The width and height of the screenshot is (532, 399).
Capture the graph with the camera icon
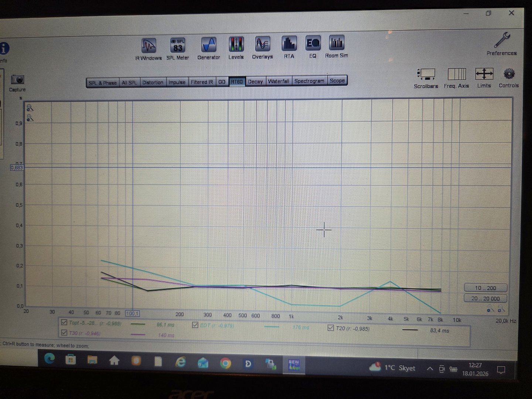(x=17, y=83)
